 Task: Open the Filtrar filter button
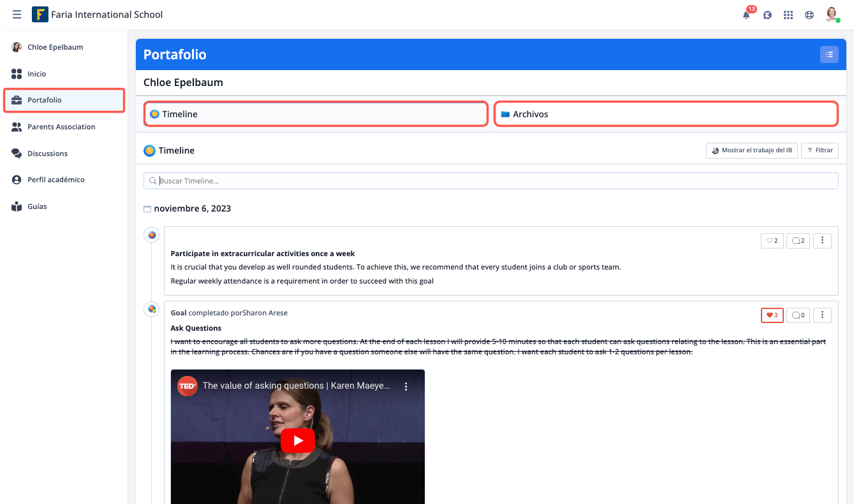coord(820,150)
